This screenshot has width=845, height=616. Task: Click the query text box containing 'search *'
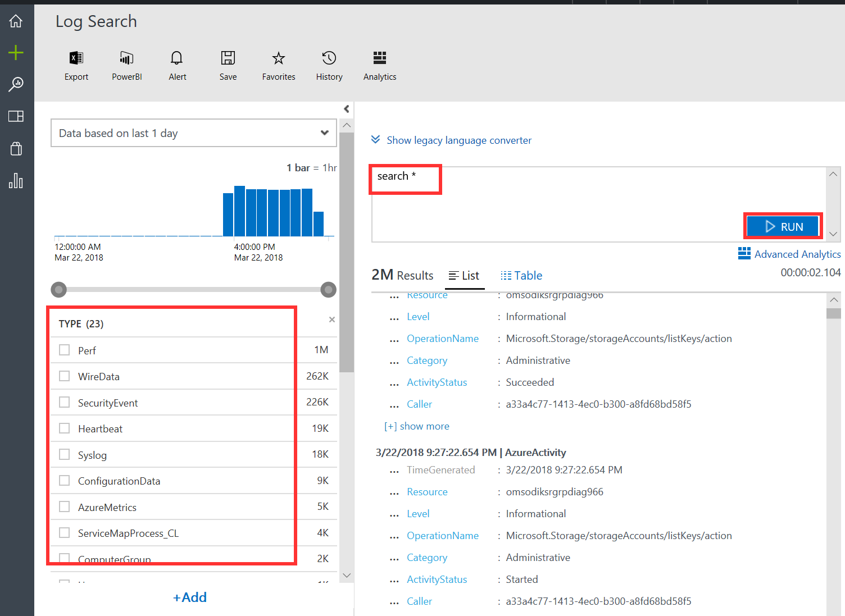tap(598, 204)
